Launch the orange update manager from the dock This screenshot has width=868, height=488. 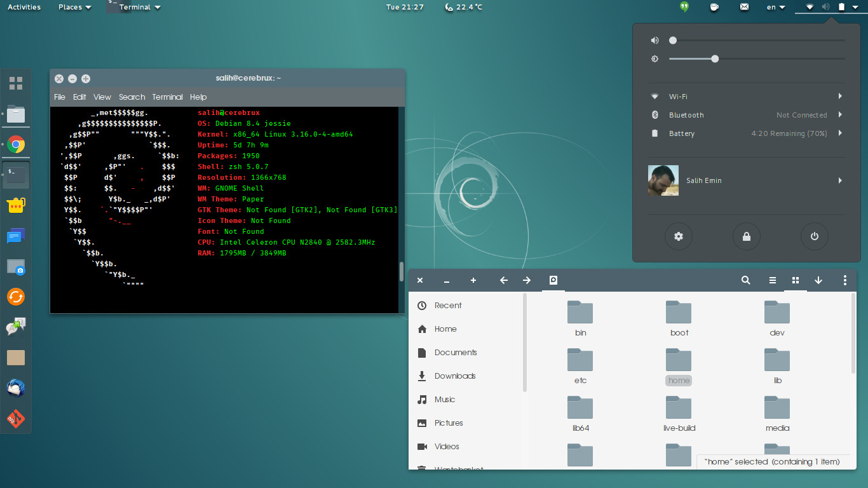click(15, 296)
